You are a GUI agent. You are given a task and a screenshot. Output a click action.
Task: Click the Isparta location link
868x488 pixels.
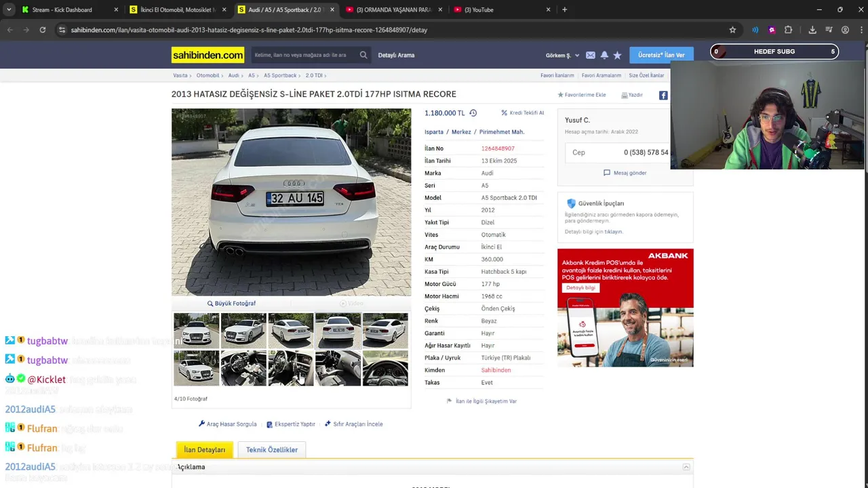pyautogui.click(x=434, y=132)
